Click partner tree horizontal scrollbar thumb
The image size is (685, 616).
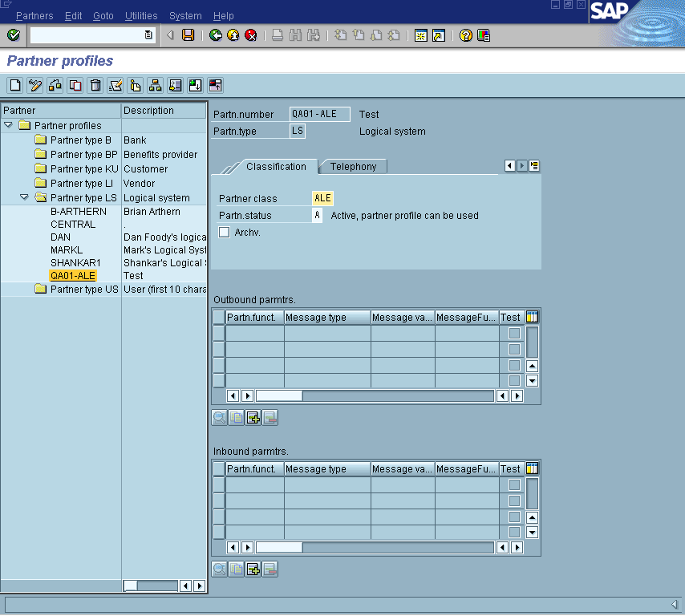click(131, 586)
